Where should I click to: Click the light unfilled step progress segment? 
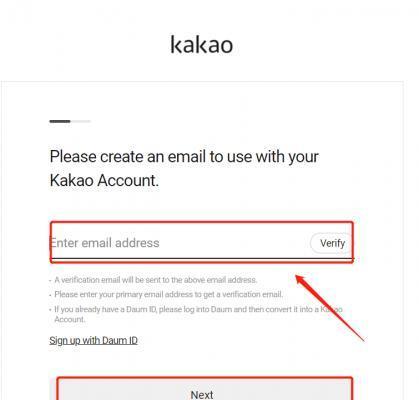pyautogui.click(x=81, y=121)
